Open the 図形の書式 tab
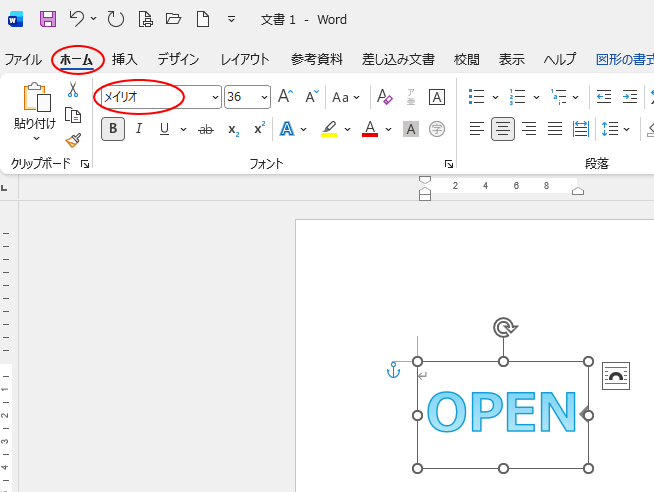Viewport: 654px width, 492px height. [x=624, y=60]
